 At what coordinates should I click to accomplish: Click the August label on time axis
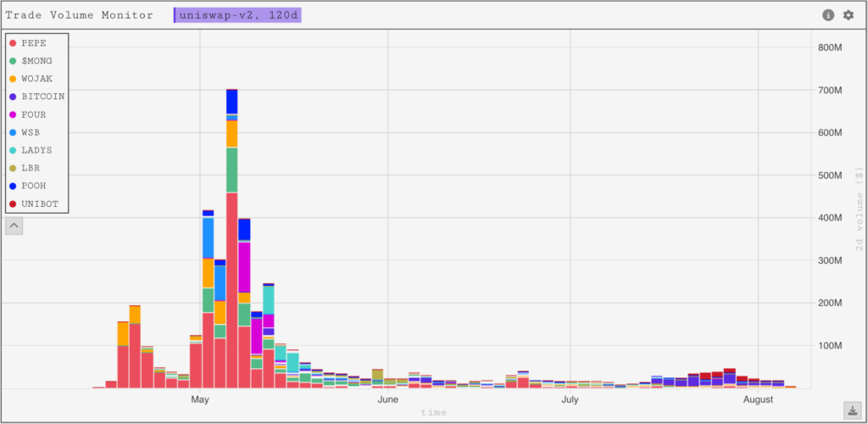(758, 399)
